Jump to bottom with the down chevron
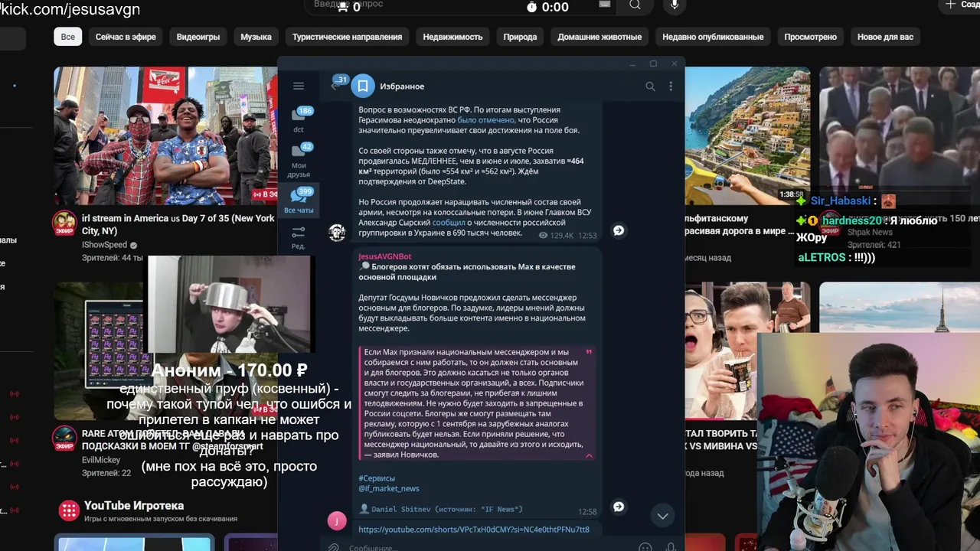 pyautogui.click(x=662, y=516)
